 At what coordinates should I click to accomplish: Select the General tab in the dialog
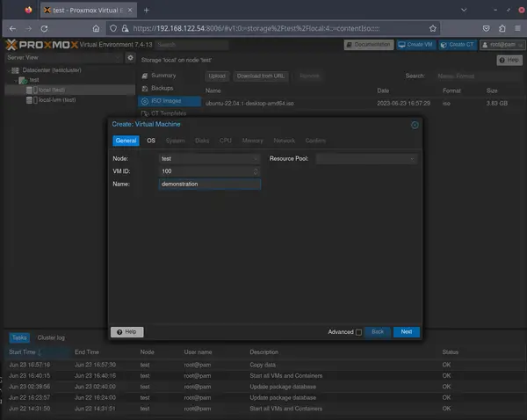click(126, 141)
